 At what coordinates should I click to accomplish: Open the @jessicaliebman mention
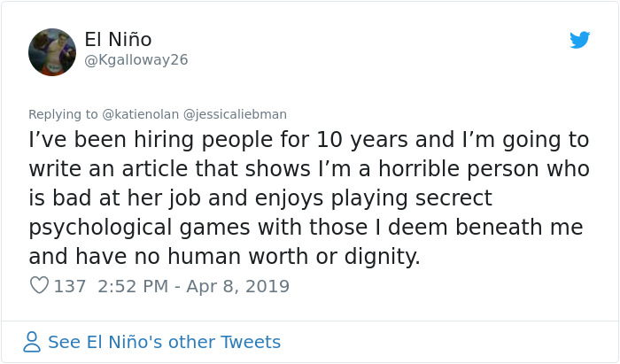(235, 114)
